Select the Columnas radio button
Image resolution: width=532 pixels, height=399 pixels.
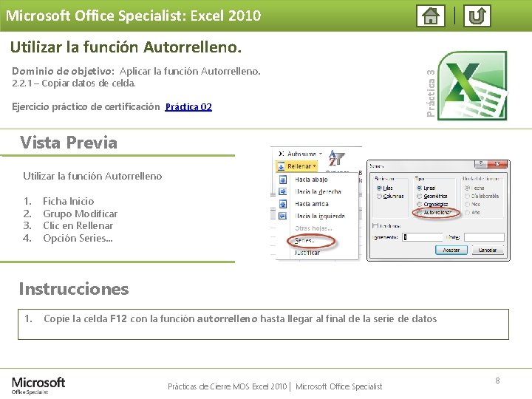(x=379, y=196)
